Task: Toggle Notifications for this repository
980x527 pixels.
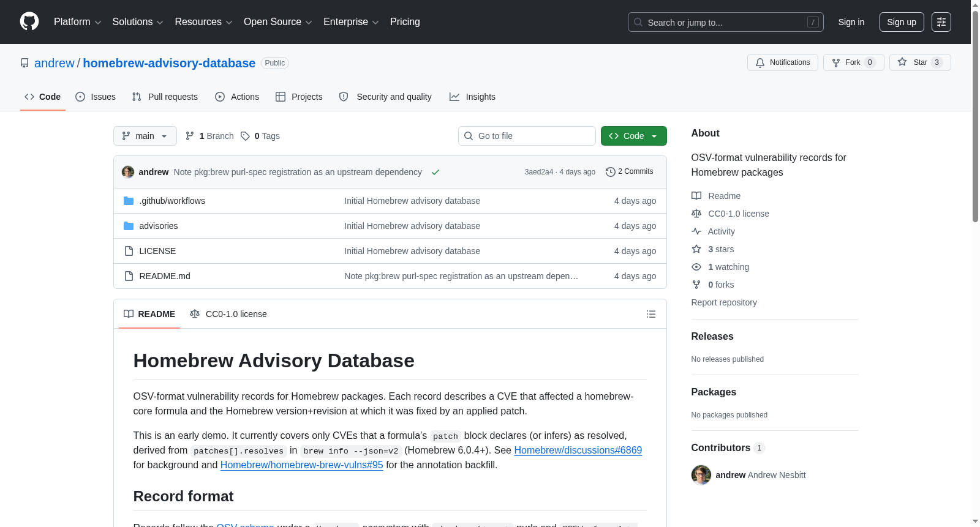Action: click(783, 62)
